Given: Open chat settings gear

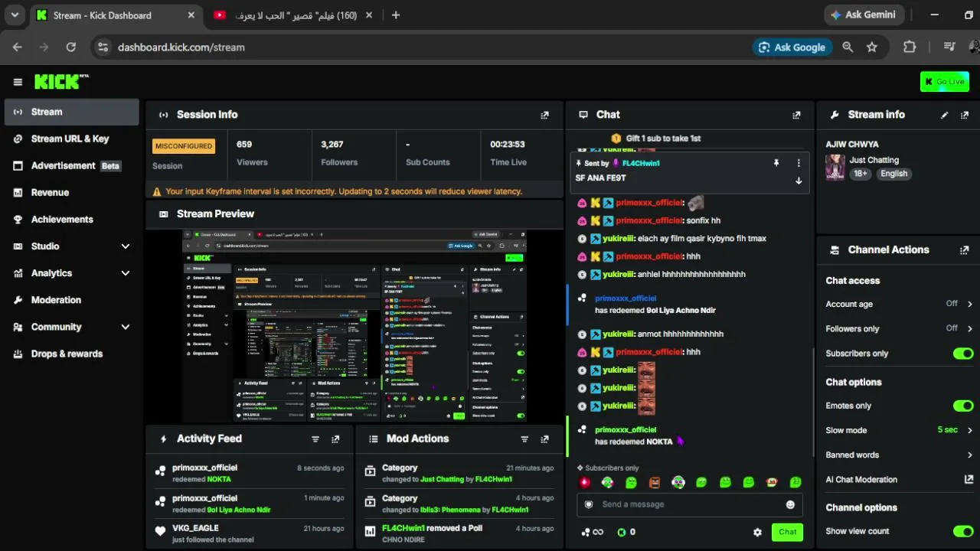Looking at the screenshot, I should point(757,533).
